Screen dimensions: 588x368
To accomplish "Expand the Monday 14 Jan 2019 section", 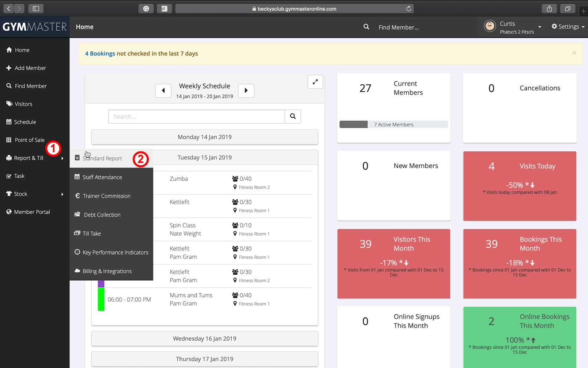I will point(204,137).
